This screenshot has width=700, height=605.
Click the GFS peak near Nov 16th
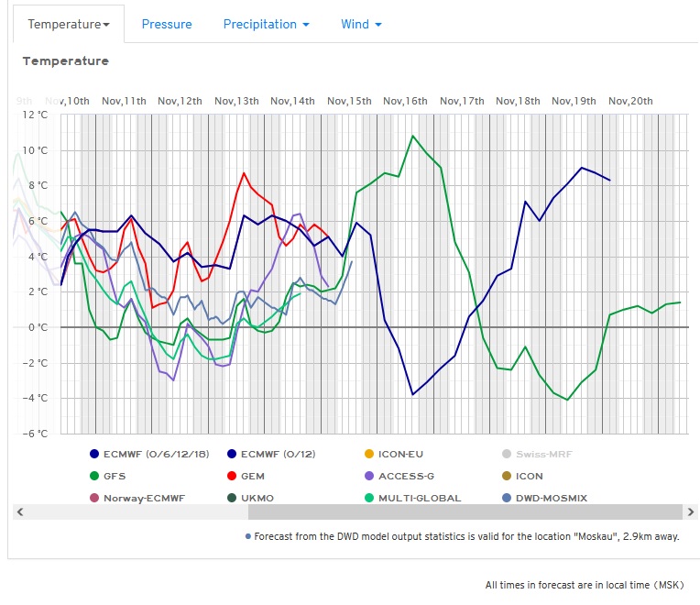[413, 136]
